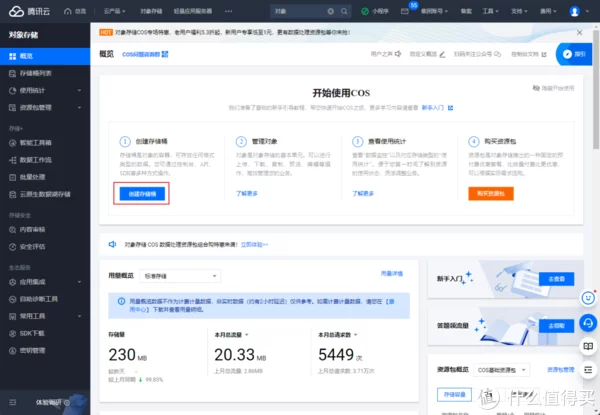This screenshot has height=415, width=600.
Task: Expand the 云产品 dropdown menu
Action: pos(114,11)
